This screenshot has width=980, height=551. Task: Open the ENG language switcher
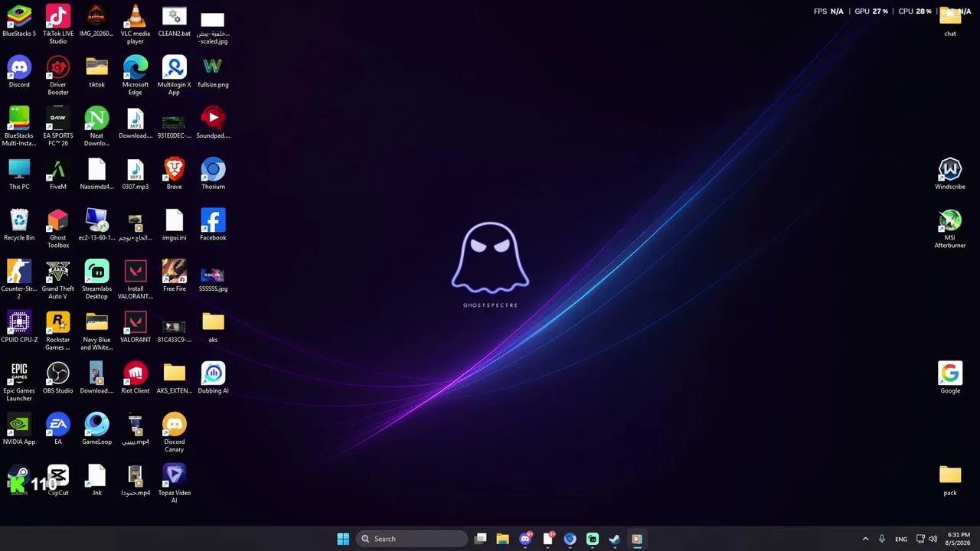click(x=901, y=539)
